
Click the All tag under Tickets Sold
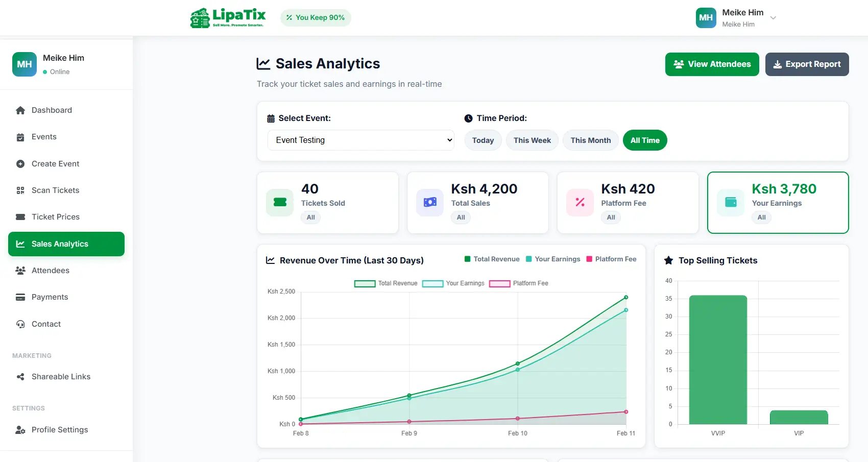[310, 217]
